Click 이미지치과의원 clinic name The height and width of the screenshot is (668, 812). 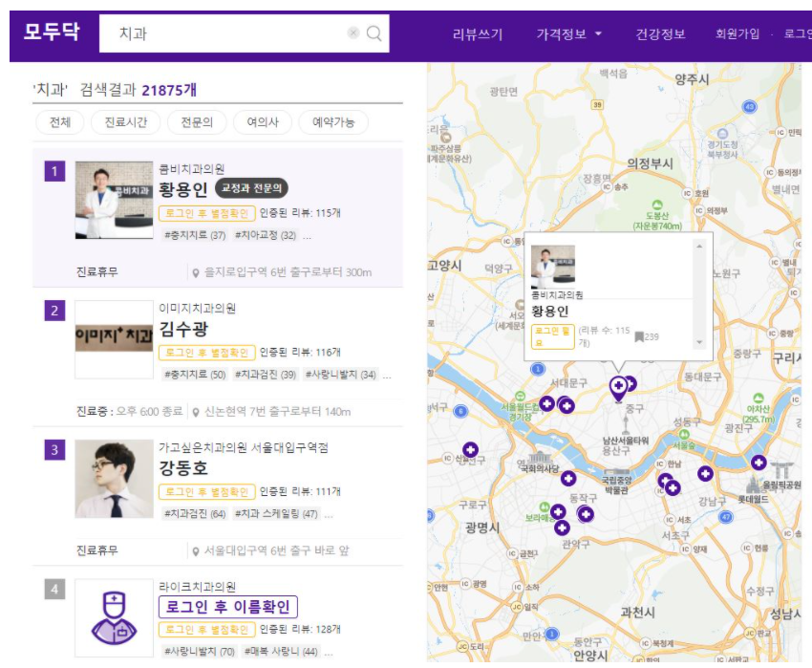point(198,309)
